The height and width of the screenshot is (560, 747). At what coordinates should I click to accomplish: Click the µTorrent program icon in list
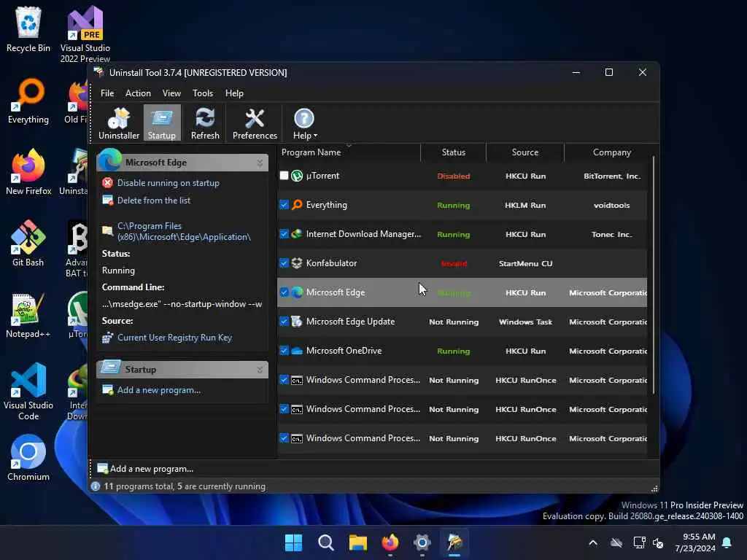[x=297, y=176]
